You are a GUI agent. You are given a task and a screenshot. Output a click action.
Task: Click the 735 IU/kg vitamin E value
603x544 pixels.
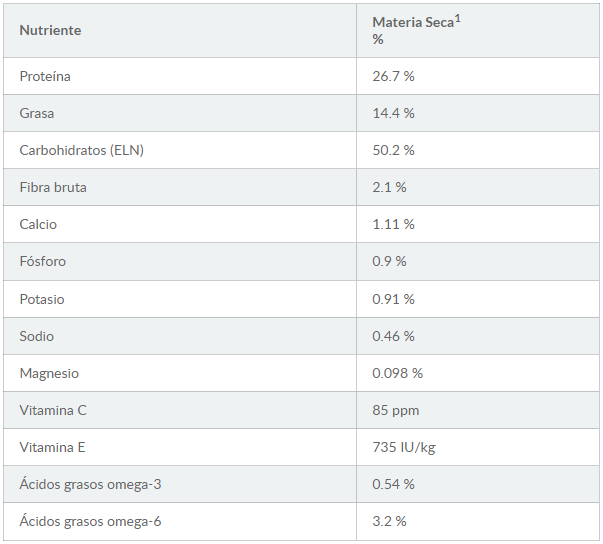coord(404,447)
